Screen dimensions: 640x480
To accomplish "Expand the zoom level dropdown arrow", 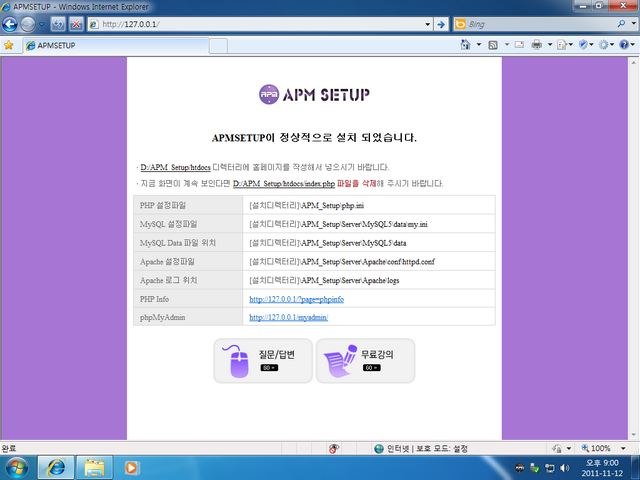I will (623, 449).
